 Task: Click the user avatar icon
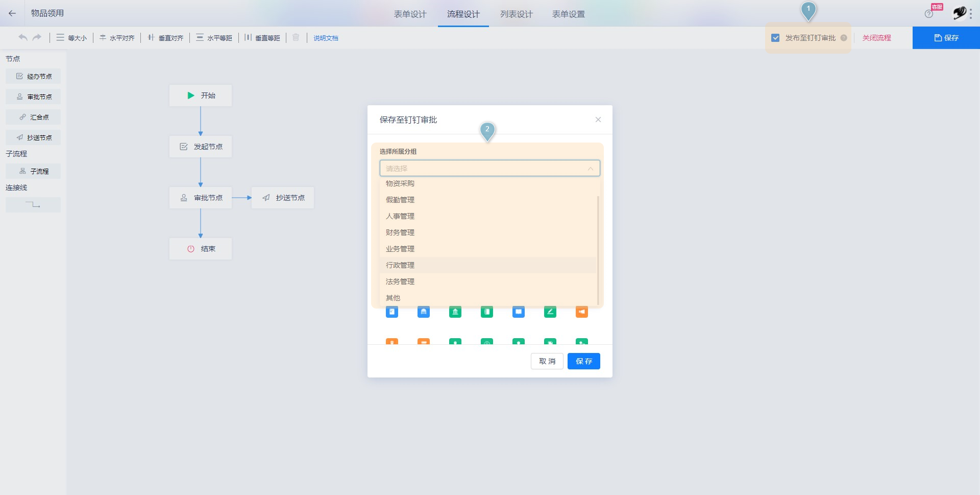(x=960, y=13)
